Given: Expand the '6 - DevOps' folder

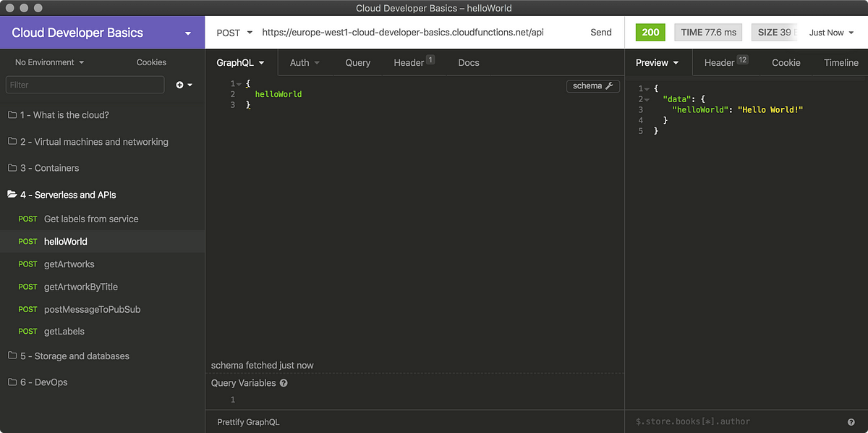Looking at the screenshot, I should pyautogui.click(x=103, y=382).
